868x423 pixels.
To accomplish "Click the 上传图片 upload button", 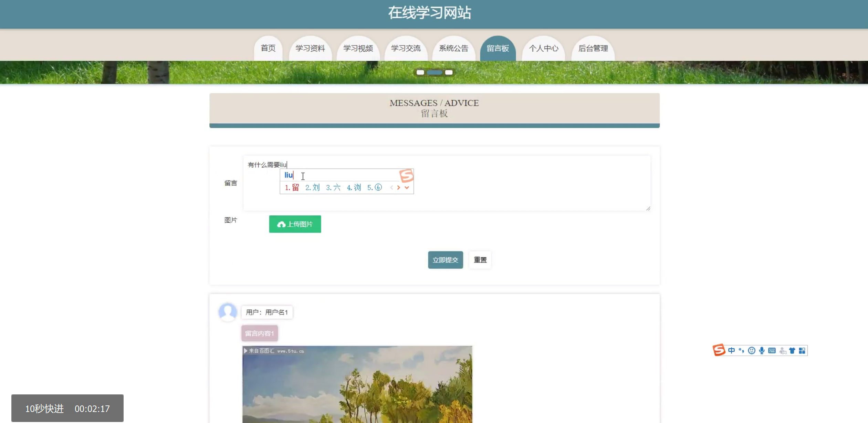I will click(295, 224).
